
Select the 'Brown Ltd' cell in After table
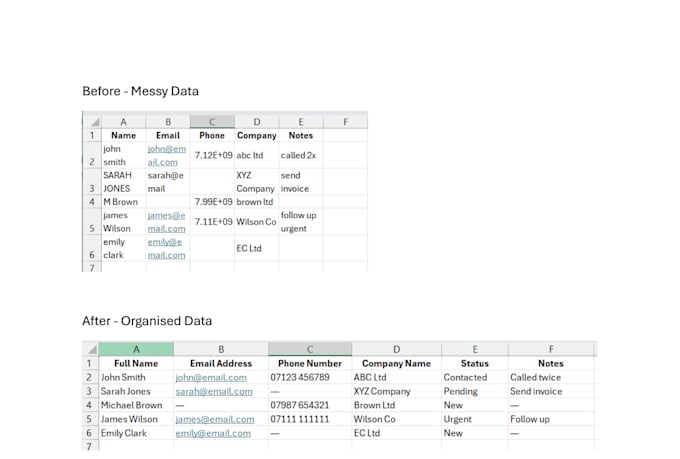pos(396,405)
